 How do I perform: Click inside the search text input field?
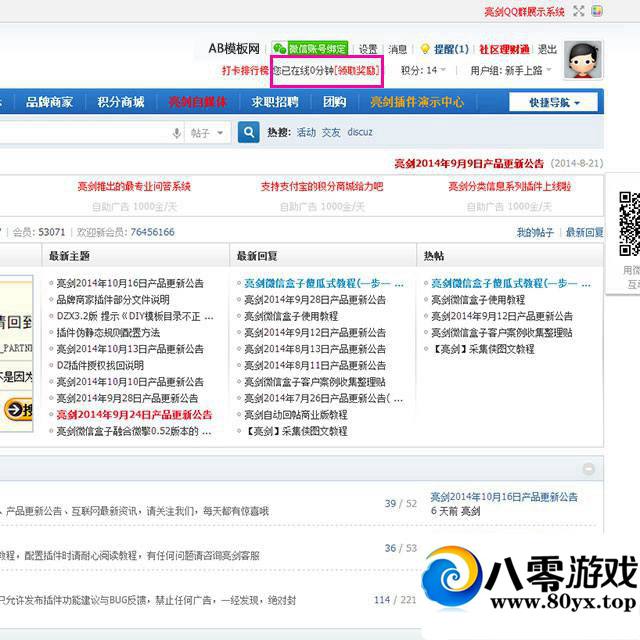[x=80, y=133]
